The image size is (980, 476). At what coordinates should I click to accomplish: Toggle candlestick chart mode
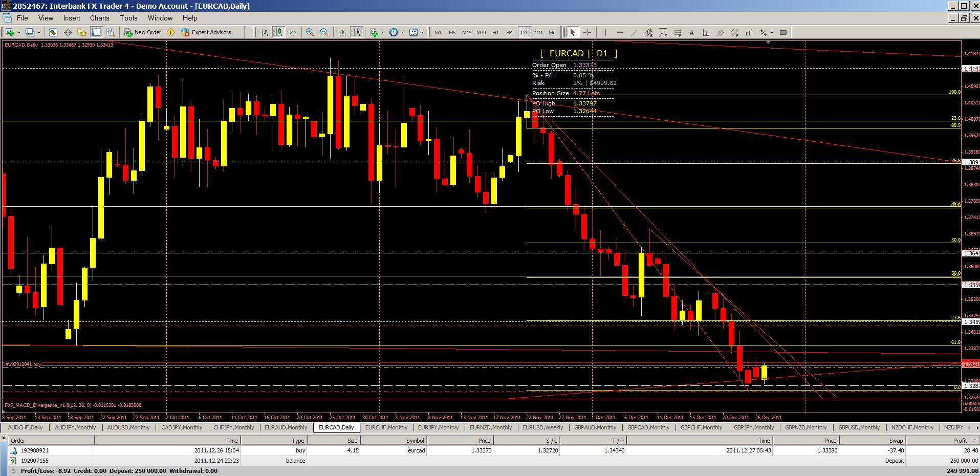279,32
